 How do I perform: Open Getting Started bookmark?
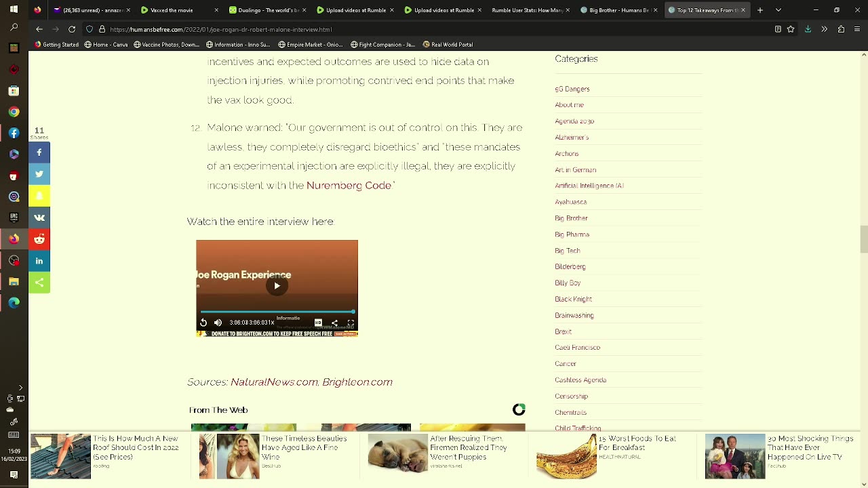coord(56,45)
